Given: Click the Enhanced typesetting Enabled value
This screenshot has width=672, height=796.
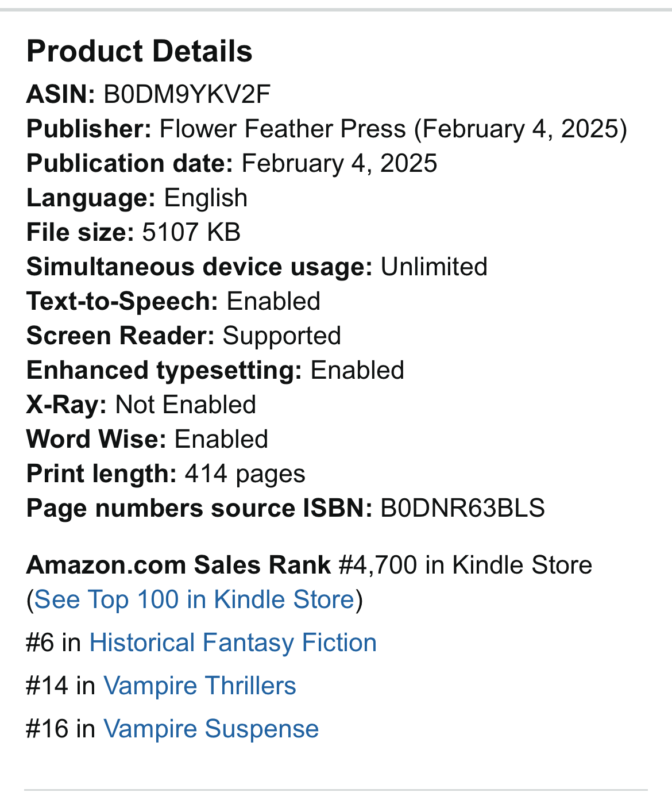Looking at the screenshot, I should (x=357, y=370).
